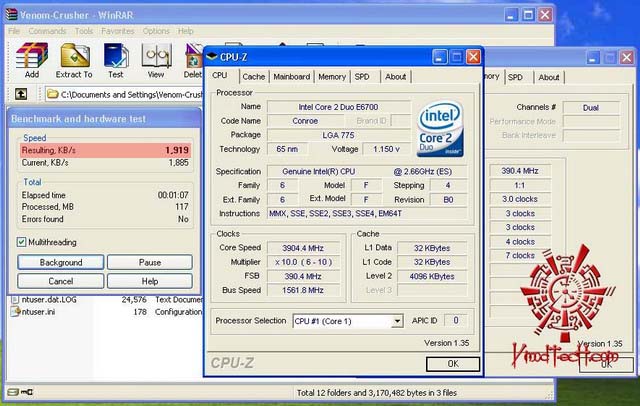
Task: Click the APIC ID 0 field
Action: [456, 320]
